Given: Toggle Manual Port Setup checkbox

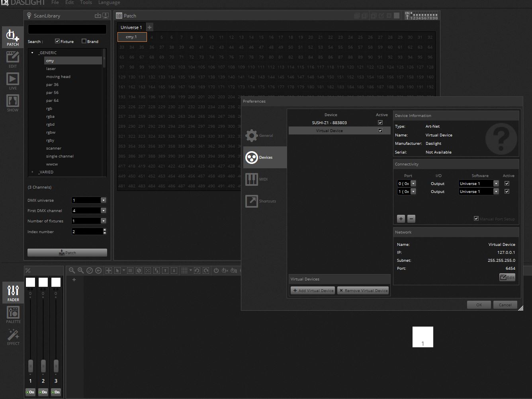Looking at the screenshot, I should point(476,218).
